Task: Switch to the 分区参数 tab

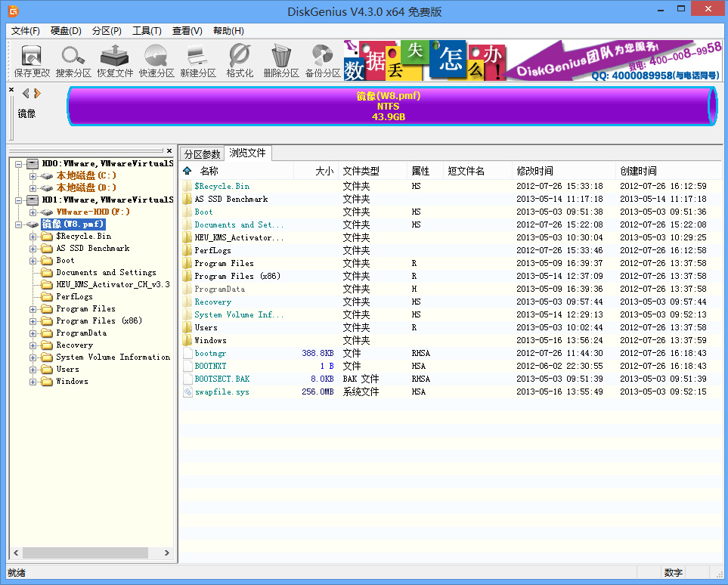Action: [x=202, y=153]
